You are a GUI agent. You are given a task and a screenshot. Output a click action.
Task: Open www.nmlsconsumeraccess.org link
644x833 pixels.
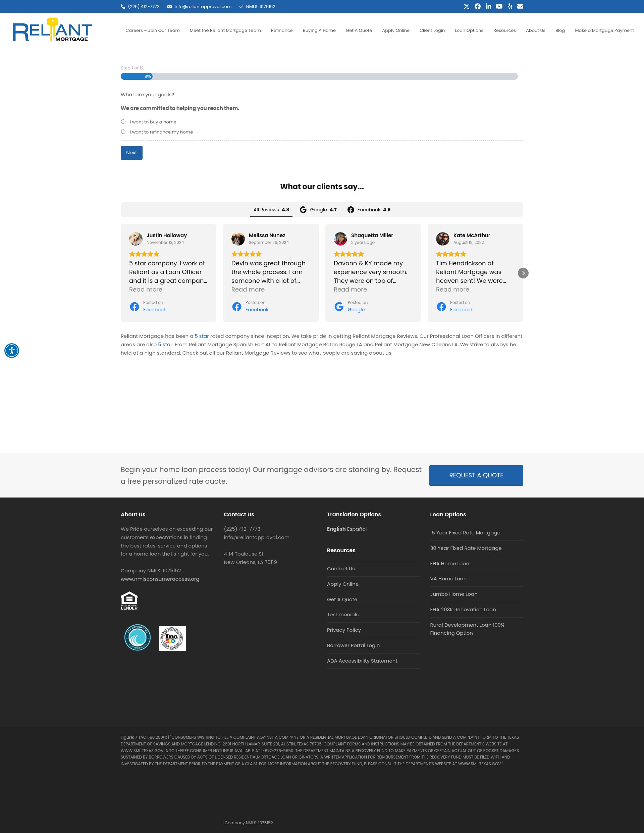160,579
